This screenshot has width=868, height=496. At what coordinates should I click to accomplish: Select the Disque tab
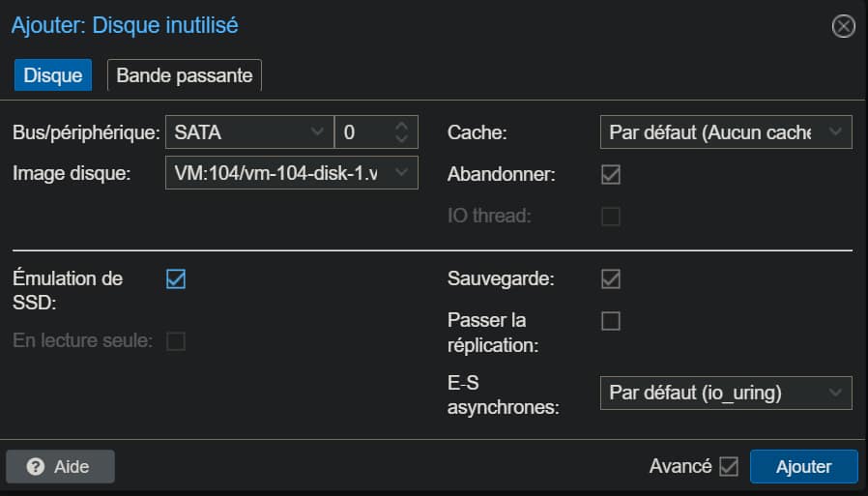pos(52,75)
